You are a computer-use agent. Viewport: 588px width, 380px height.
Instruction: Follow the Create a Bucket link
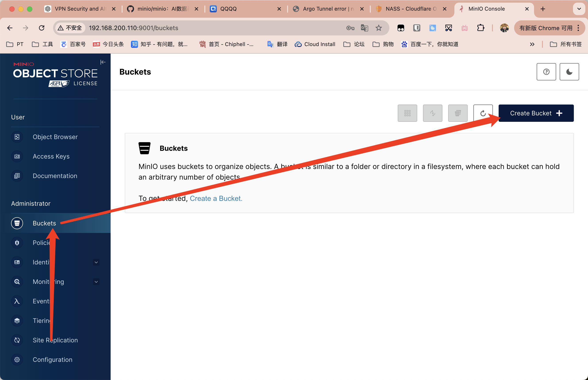(x=216, y=198)
